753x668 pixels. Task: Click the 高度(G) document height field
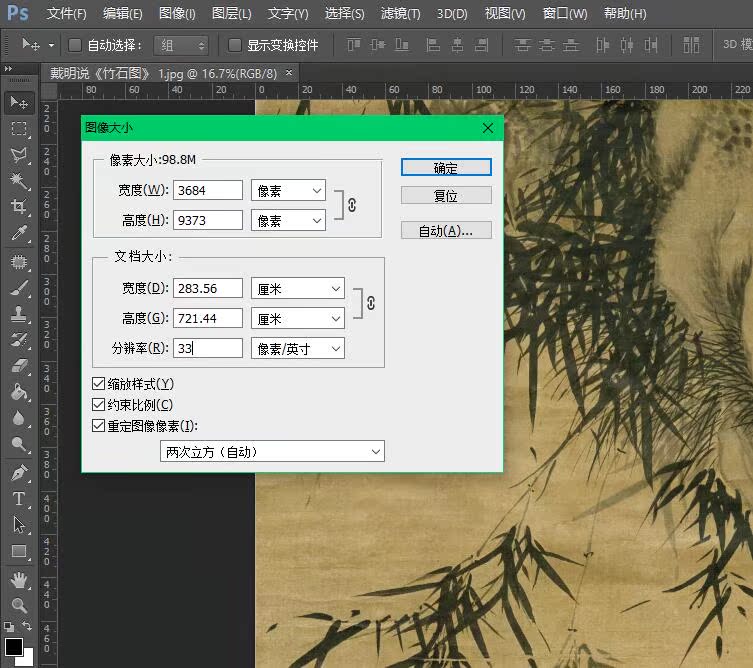click(208, 318)
